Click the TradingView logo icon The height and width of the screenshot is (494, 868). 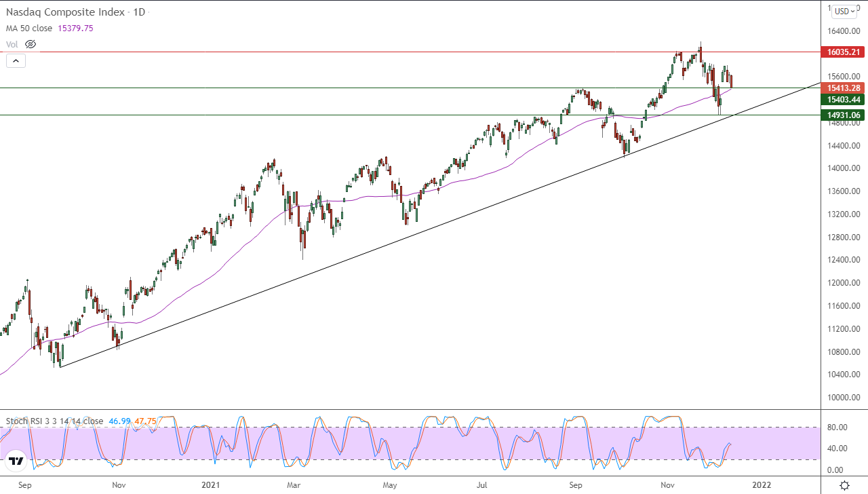17,461
